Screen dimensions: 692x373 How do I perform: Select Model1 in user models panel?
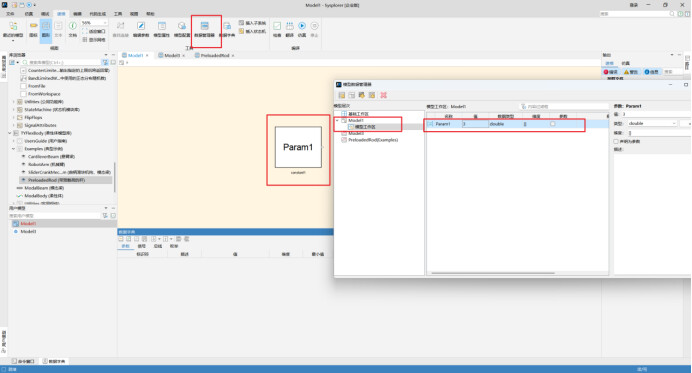(x=28, y=224)
